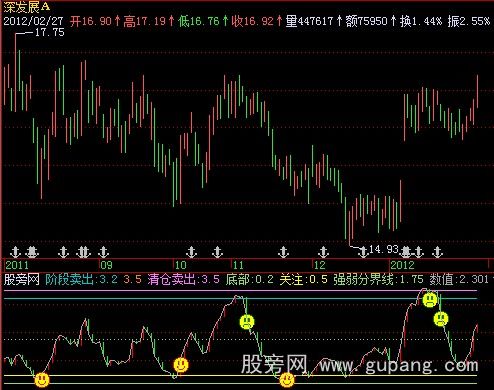Select the high price 高17.19
This screenshot has height=390, width=494.
click(x=144, y=21)
